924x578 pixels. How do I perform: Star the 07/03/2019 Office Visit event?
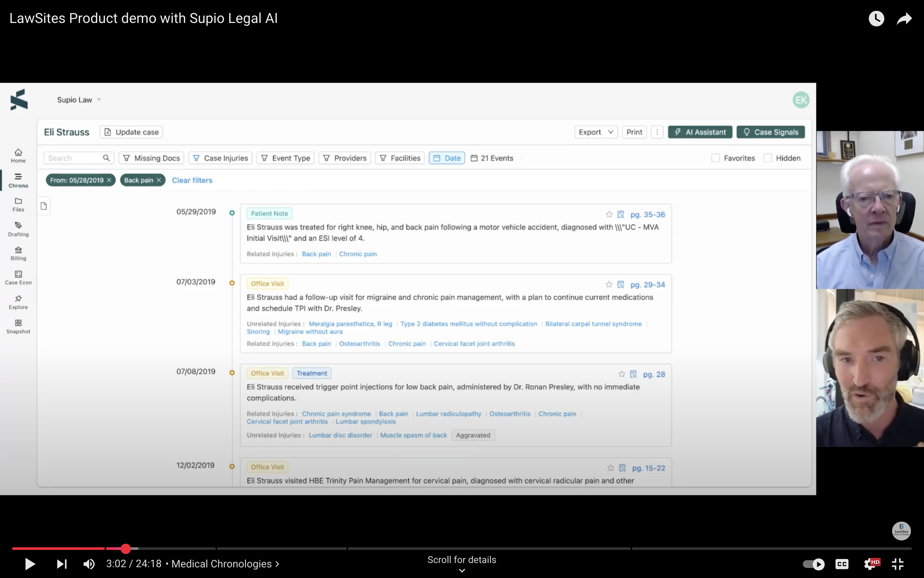[x=609, y=284]
